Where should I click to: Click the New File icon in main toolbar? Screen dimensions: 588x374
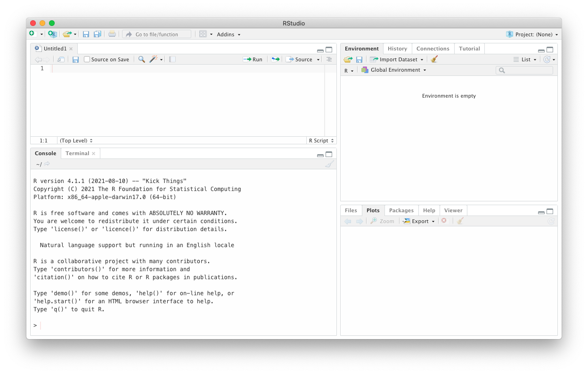(32, 34)
